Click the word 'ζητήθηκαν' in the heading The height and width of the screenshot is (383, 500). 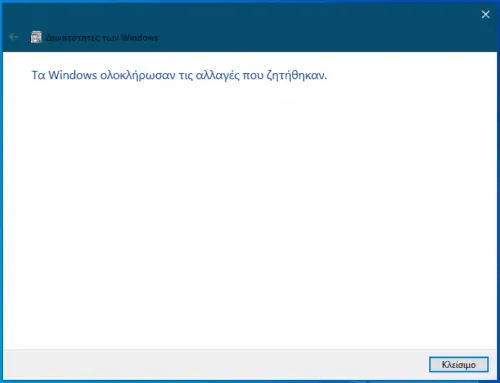click(x=297, y=75)
